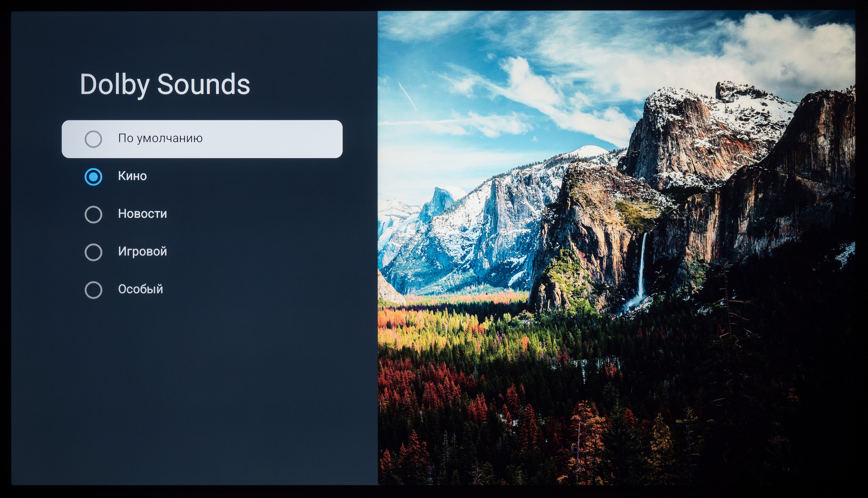This screenshot has height=498, width=868.
Task: Click the word Sounds in the title
Action: pyautogui.click(x=204, y=84)
